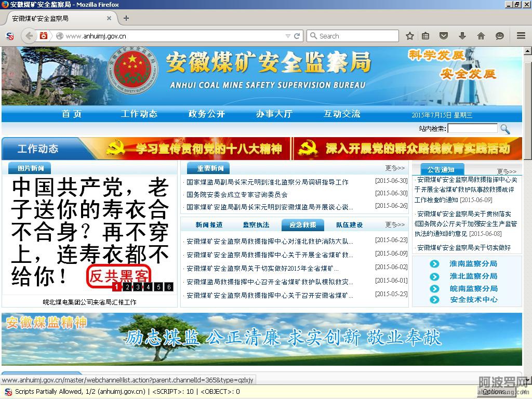Open the Firefox hamburger menu
Screen dimensions: 532x399
tap(521, 36)
